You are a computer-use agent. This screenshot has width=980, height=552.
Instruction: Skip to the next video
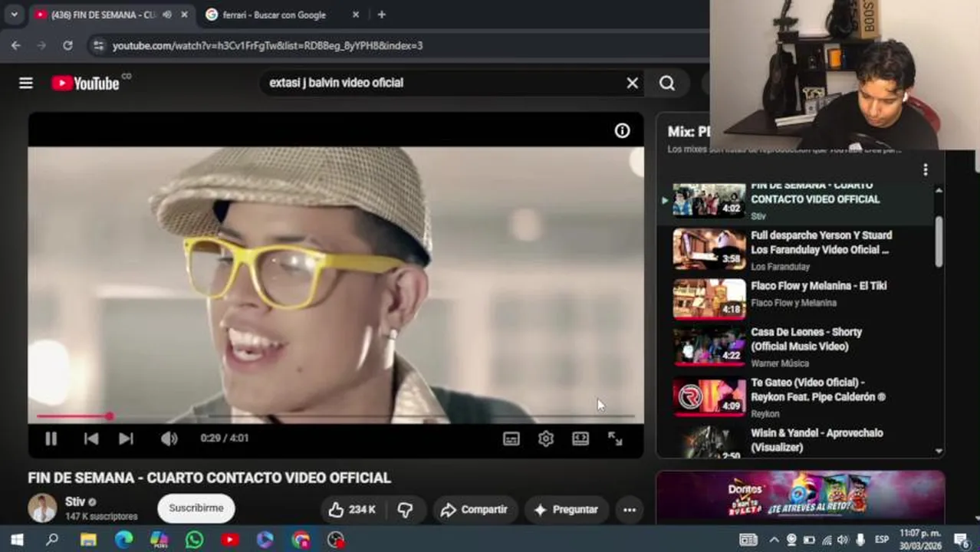(126, 439)
